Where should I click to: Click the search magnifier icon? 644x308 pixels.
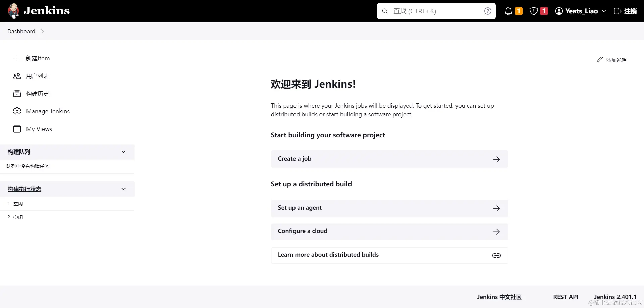click(x=385, y=11)
